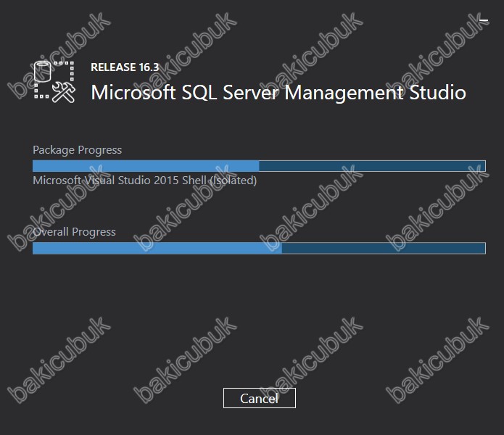Click unfilled portion of Package Progress bar
504x435 pixels.
(372, 166)
